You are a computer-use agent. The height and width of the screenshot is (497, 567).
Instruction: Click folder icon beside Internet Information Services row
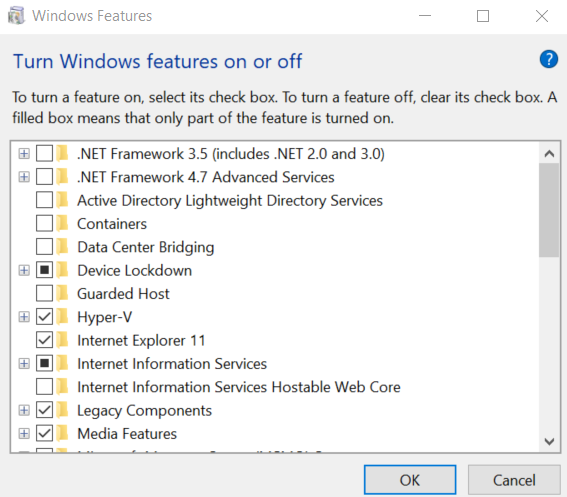[63, 364]
